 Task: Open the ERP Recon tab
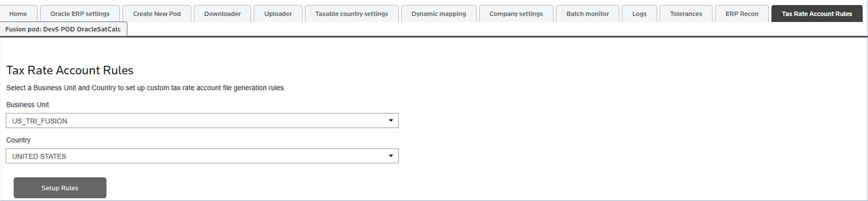[x=741, y=13]
